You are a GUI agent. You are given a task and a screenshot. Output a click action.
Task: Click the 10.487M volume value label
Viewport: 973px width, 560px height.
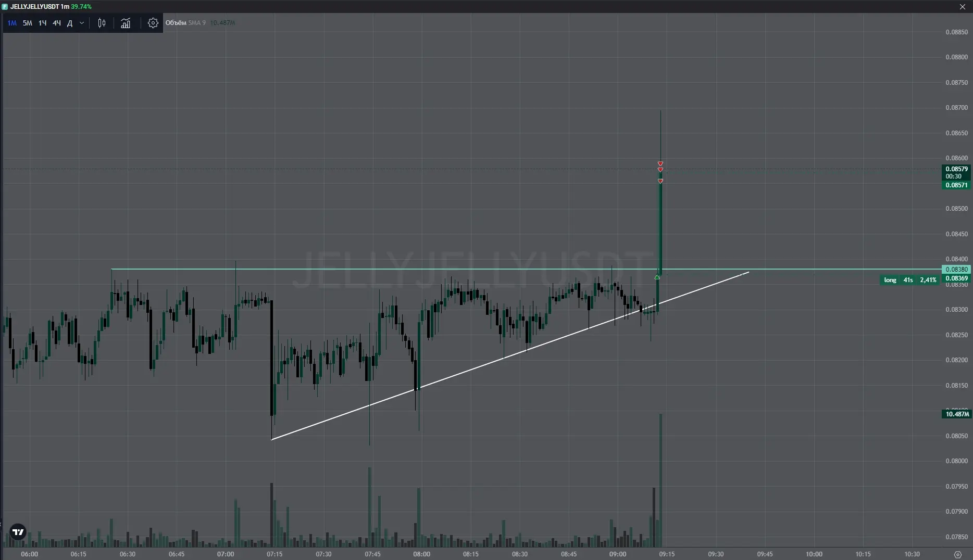[957, 414]
